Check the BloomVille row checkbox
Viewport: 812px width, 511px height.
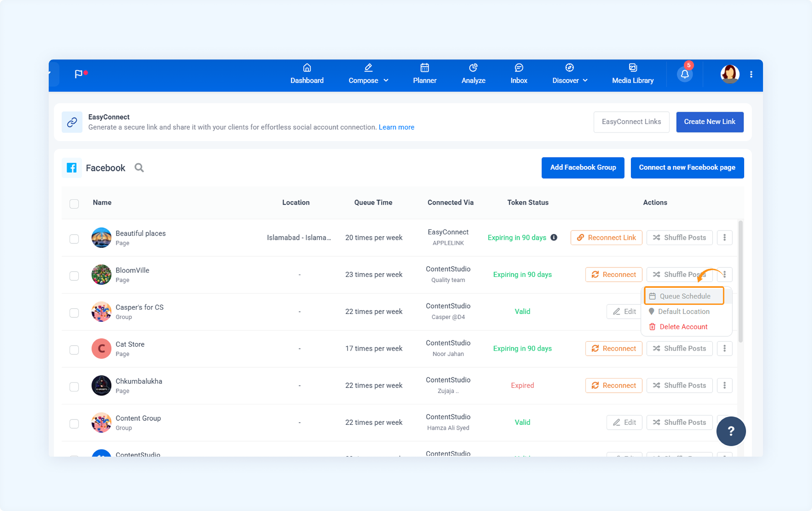pyautogui.click(x=74, y=276)
